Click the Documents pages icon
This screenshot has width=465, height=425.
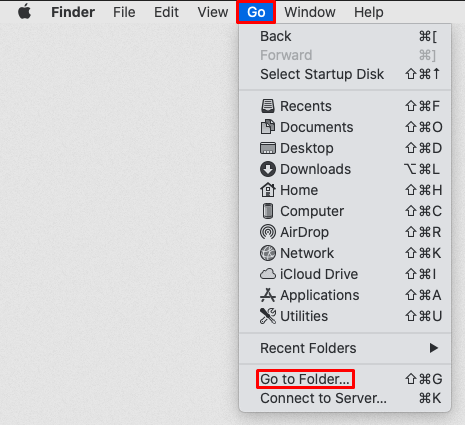tap(268, 127)
